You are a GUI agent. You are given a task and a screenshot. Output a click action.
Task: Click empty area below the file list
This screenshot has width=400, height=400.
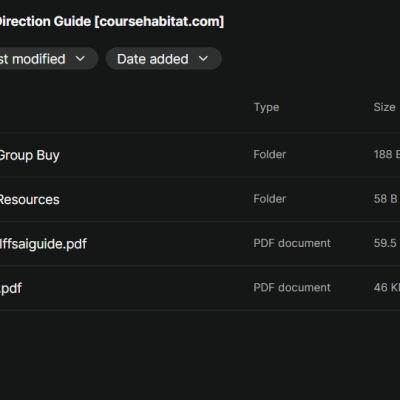coord(200,355)
